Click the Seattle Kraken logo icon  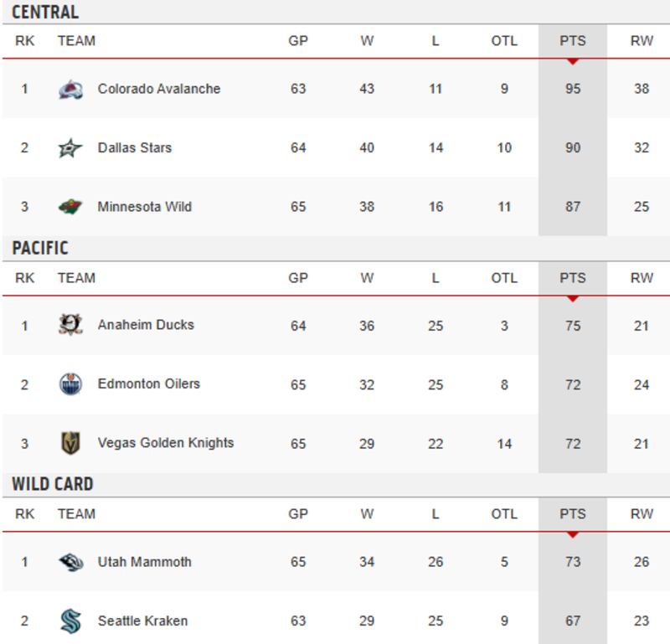coord(71,621)
